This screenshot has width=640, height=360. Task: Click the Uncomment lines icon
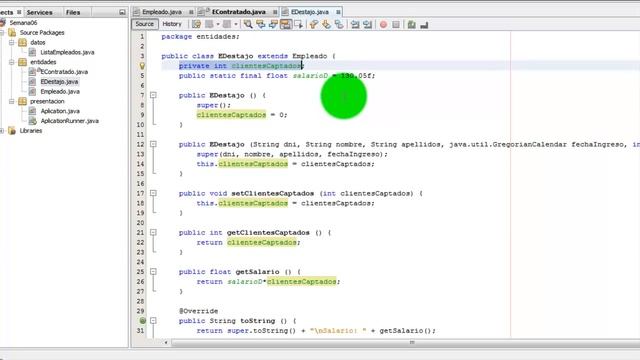[424, 24]
